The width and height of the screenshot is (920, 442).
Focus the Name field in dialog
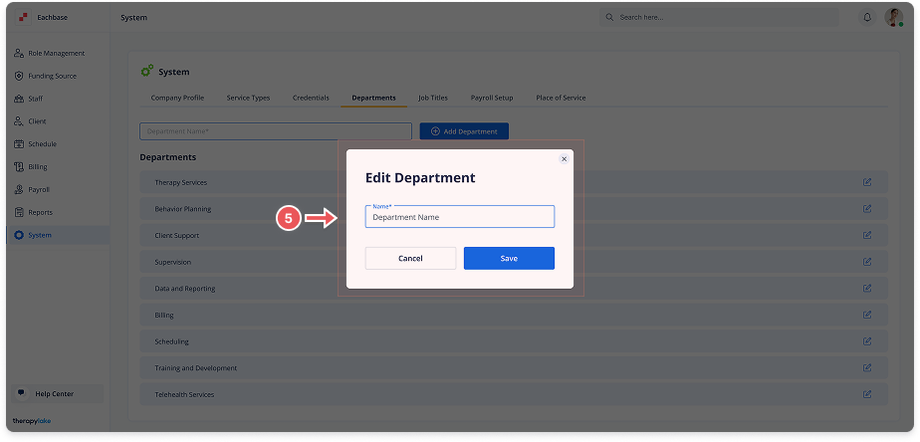coord(459,217)
